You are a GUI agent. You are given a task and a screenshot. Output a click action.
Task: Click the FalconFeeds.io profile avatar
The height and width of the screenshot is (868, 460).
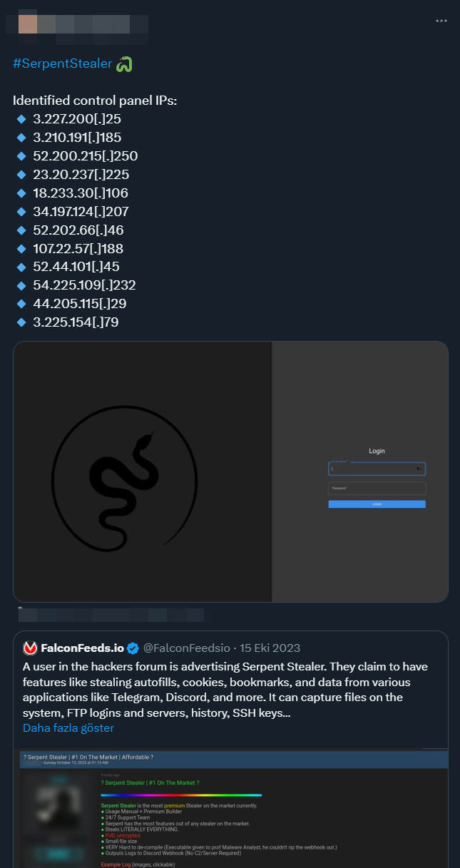tap(30, 648)
